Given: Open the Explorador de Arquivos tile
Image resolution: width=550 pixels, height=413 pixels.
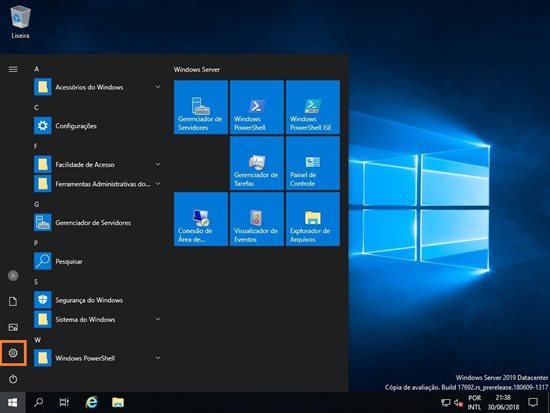Looking at the screenshot, I should point(313,219).
